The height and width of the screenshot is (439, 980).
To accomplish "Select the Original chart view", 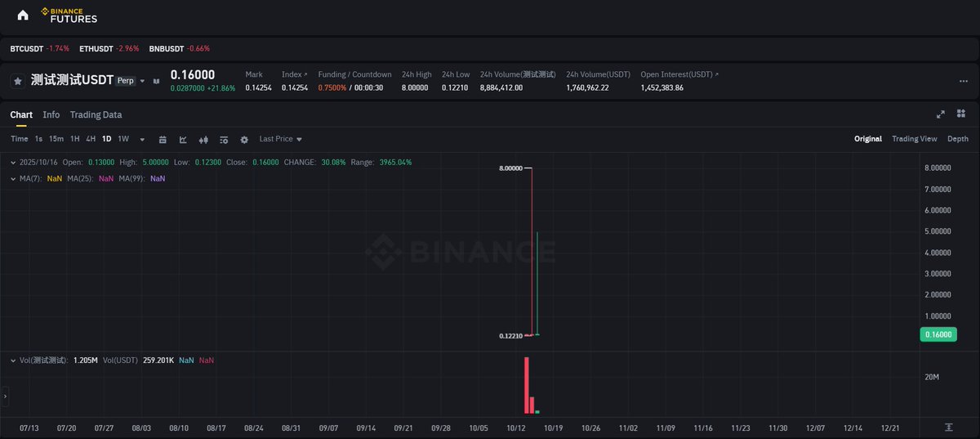I will (867, 139).
